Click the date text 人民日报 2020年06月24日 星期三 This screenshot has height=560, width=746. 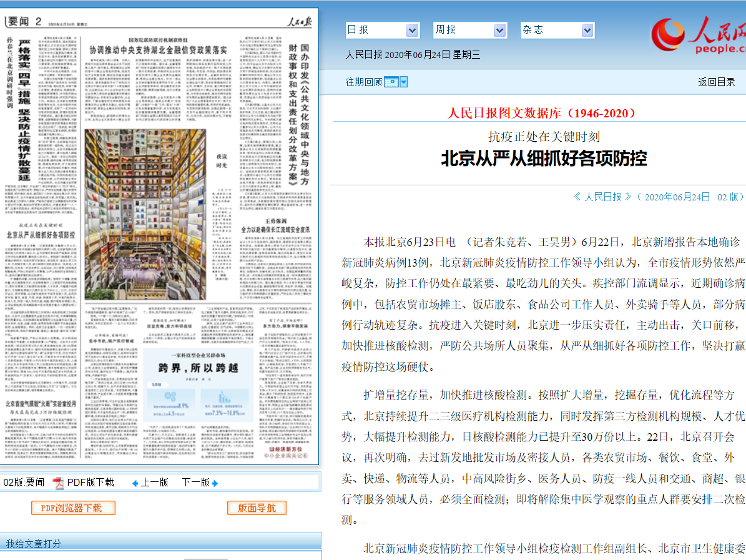[x=413, y=55]
